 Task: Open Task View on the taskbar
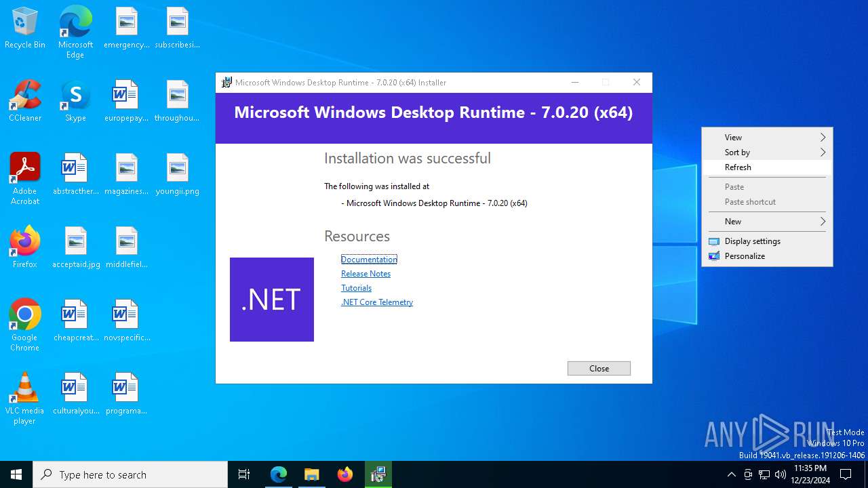(244, 474)
